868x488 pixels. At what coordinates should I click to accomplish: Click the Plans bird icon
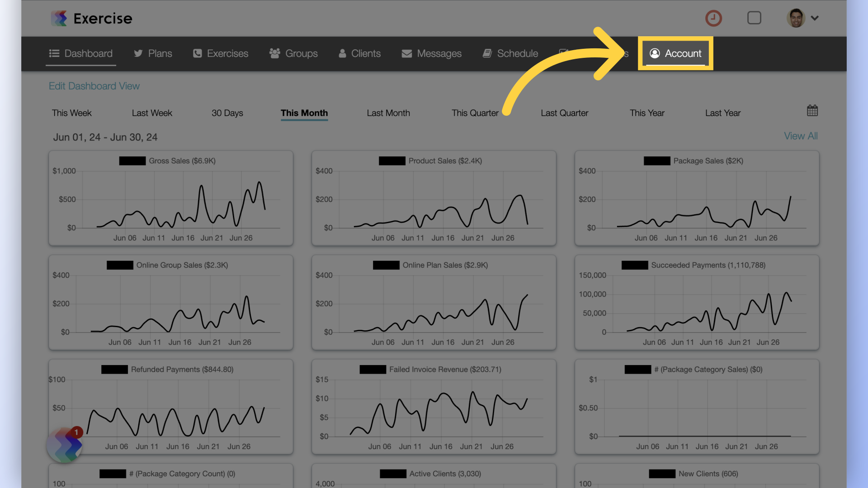coord(138,53)
